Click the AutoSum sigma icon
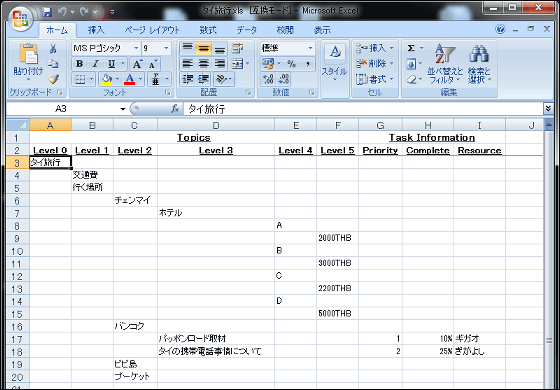Image resolution: width=560 pixels, height=390 pixels. click(411, 48)
